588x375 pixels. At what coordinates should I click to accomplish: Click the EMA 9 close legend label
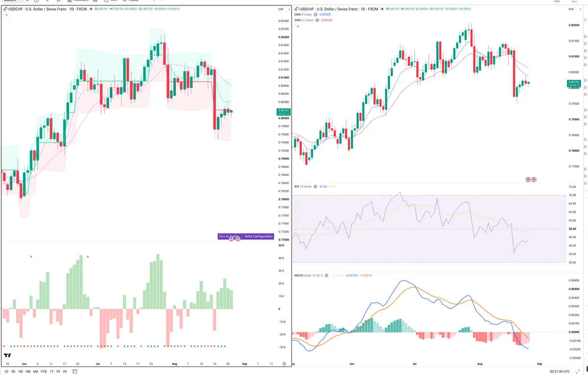click(303, 15)
